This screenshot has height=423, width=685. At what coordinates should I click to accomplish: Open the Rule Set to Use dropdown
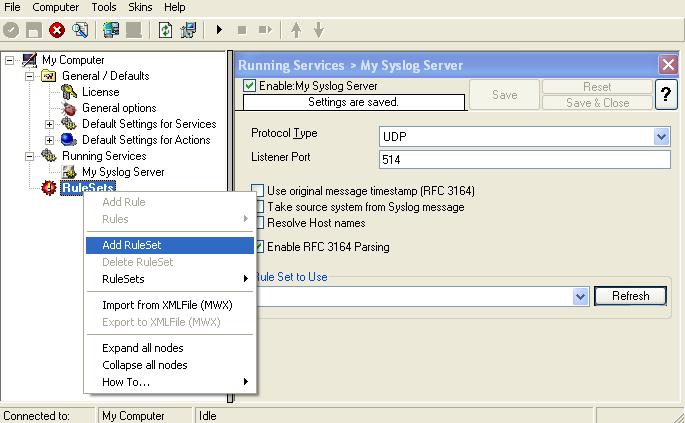point(580,296)
